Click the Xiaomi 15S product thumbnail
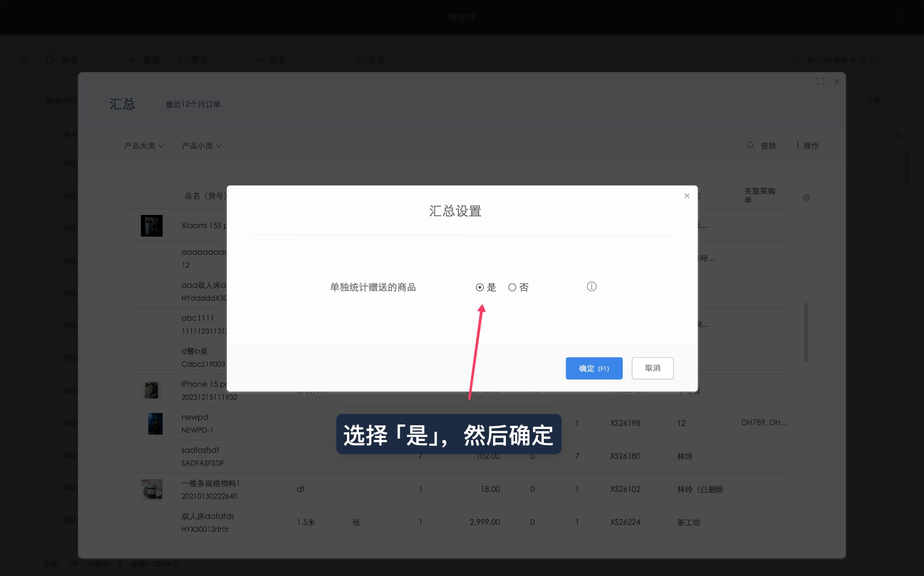924x576 pixels. [x=152, y=226]
